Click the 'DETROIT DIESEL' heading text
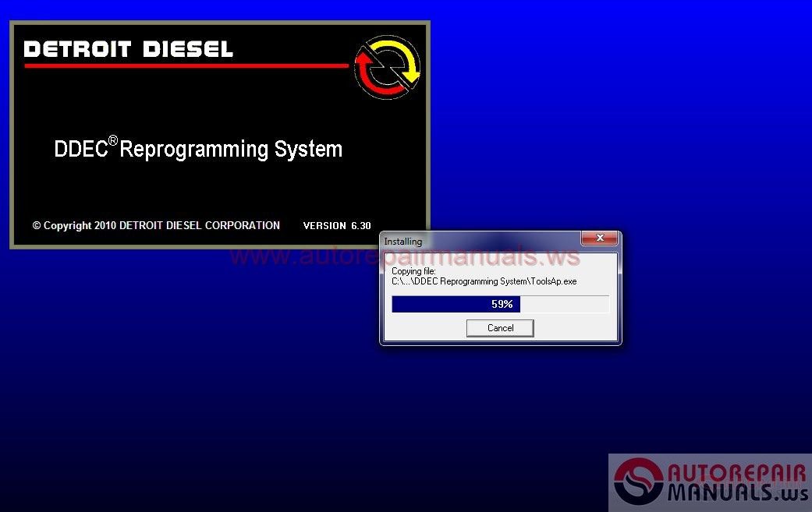 129,49
